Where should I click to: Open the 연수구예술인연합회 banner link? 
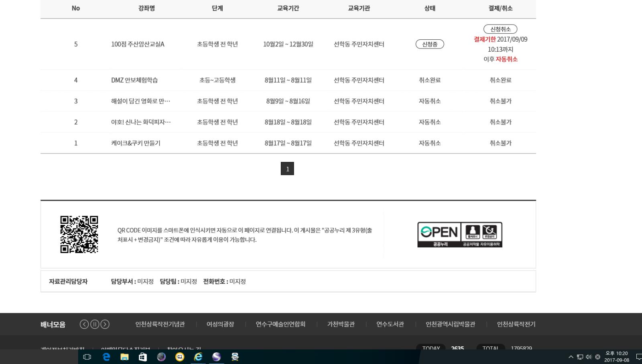pyautogui.click(x=280, y=324)
